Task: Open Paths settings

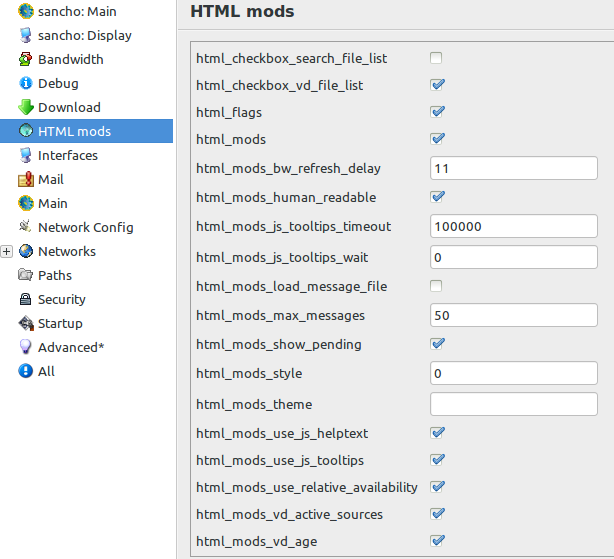Action: (x=55, y=275)
